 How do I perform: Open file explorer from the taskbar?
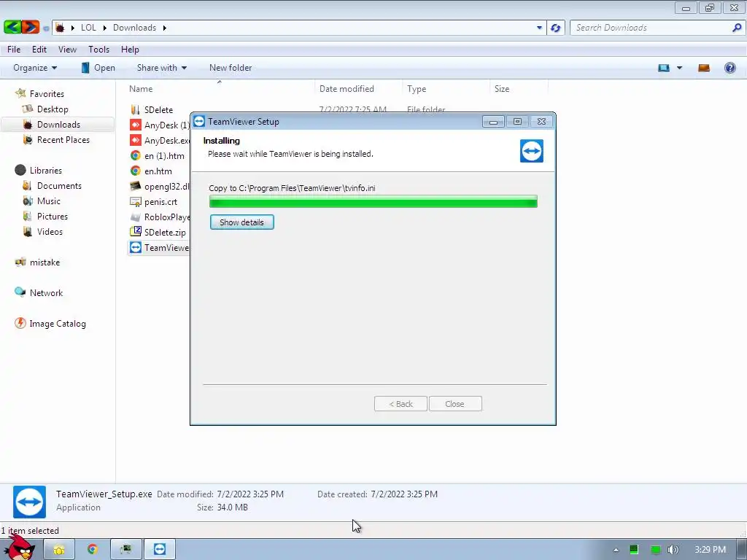(x=59, y=550)
